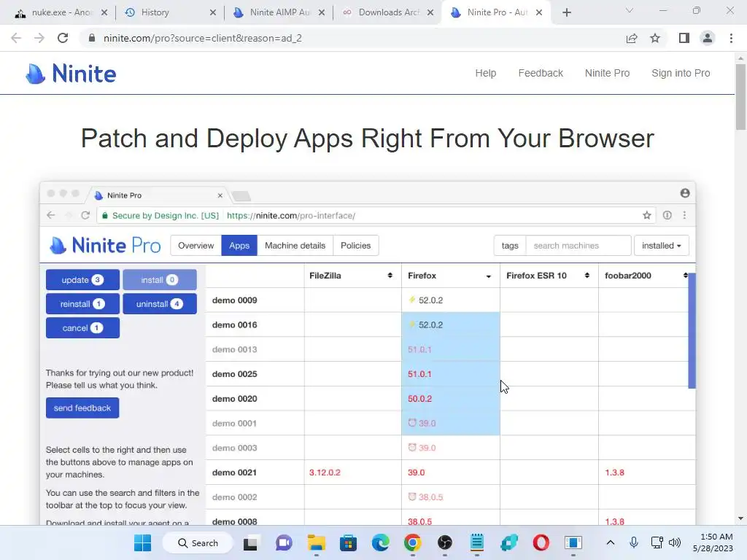Sort by the foobar2000 column
Viewport: 747px width, 560px height.
(686, 276)
